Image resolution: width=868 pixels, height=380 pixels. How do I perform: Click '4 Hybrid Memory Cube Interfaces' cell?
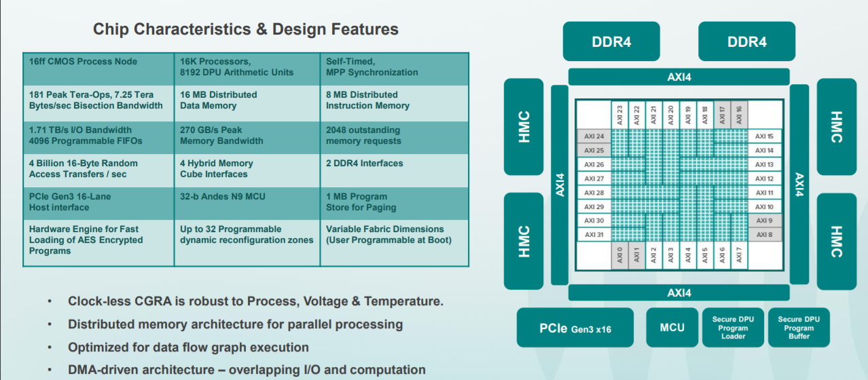point(247,170)
